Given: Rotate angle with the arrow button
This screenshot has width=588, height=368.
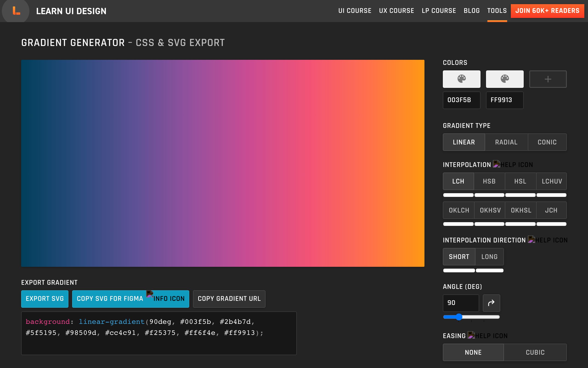Looking at the screenshot, I should click(491, 303).
